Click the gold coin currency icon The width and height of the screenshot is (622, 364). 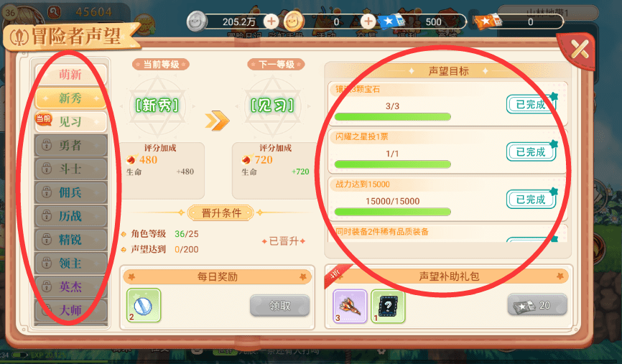tap(293, 22)
